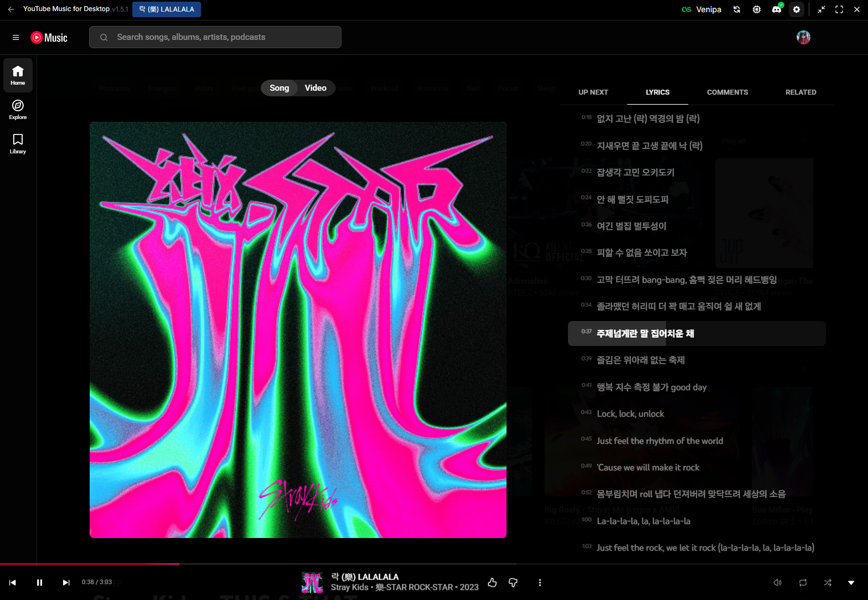
Task: Jump to lyric line at 0:34
Action: [x=697, y=306]
